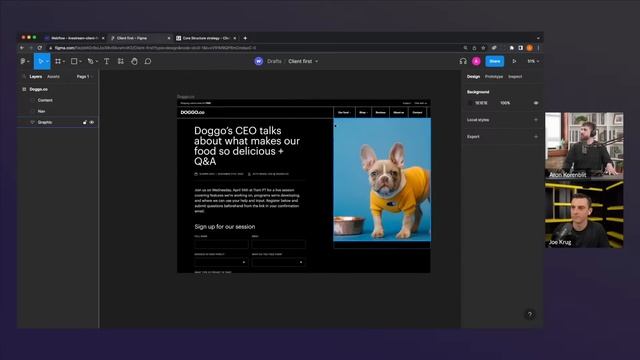Viewport: 640px width, 360px height.
Task: Switch to the Inspect tab
Action: (515, 76)
